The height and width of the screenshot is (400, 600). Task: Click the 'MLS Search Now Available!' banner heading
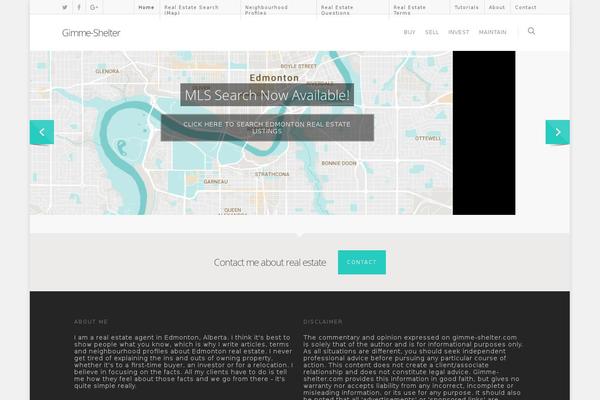point(267,95)
